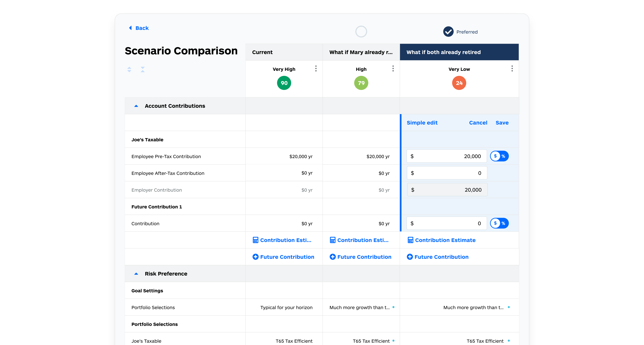
Task: Click T65 Tax Efficient in Mary column
Action: click(x=371, y=341)
